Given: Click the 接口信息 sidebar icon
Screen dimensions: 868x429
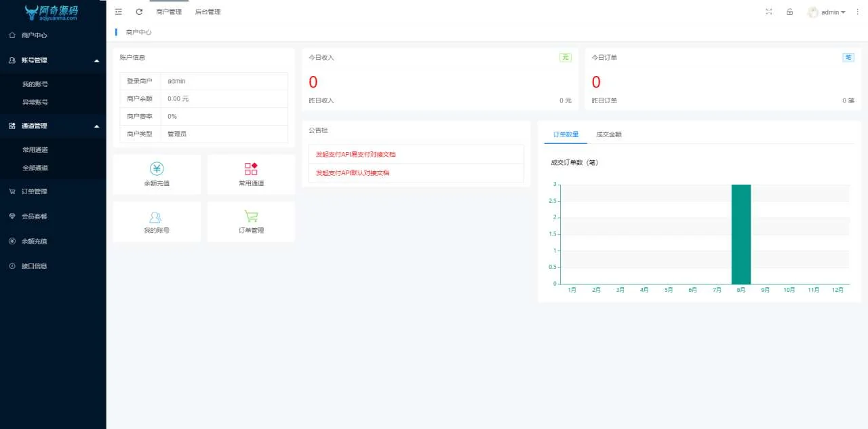Looking at the screenshot, I should click(x=11, y=265).
